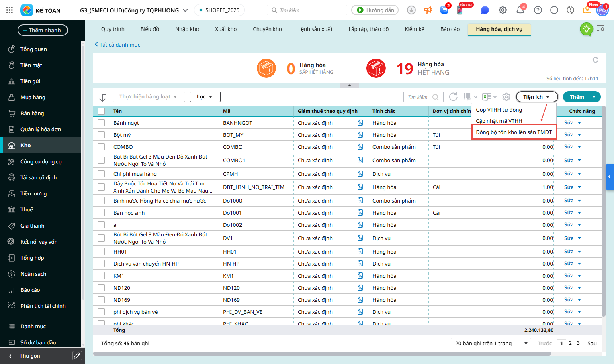Tick the checkbox next to Bột mỳ
The image size is (614, 364).
[x=101, y=135]
